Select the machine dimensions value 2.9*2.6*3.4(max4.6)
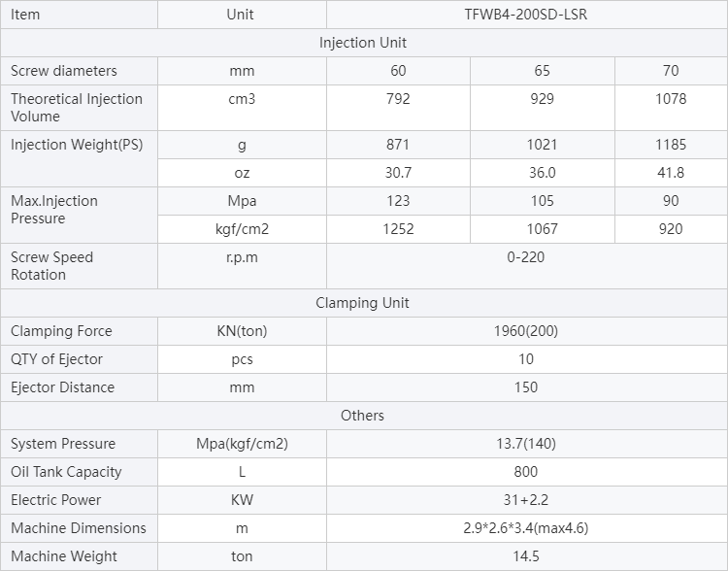This screenshot has height=571, width=728. (526, 528)
